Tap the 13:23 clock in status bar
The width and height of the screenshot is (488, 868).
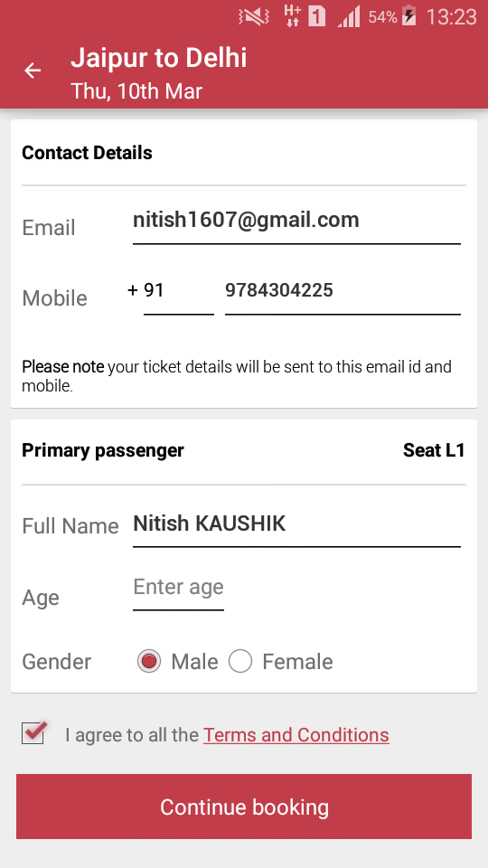[451, 16]
